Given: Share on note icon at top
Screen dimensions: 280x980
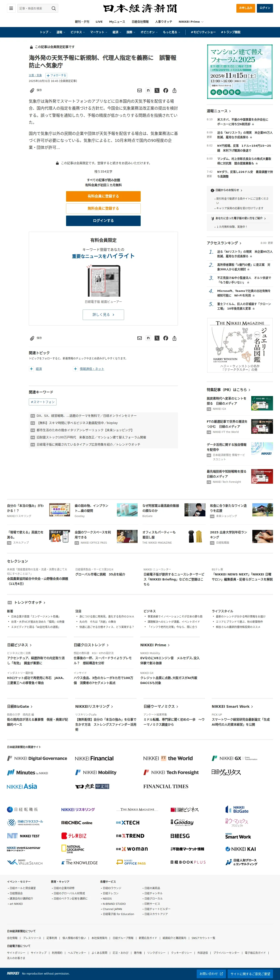Looking at the screenshot, I should (x=148, y=90).
